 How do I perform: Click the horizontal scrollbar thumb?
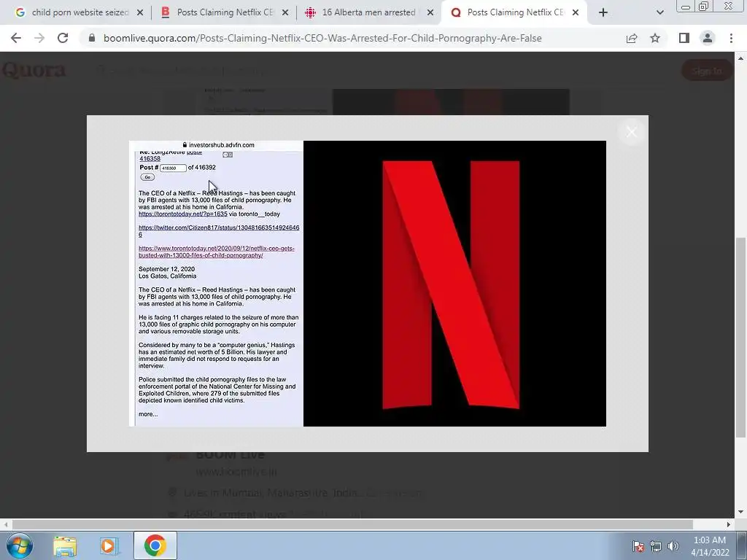pyautogui.click(x=352, y=524)
